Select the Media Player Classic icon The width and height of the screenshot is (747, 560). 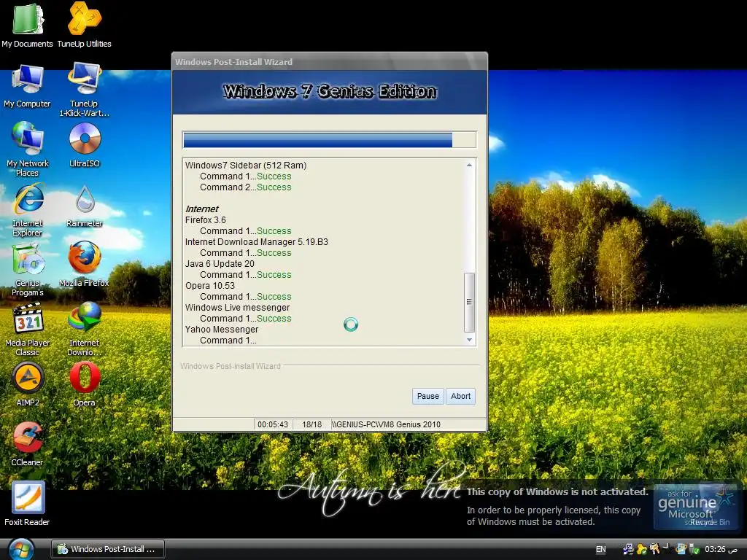27,330
